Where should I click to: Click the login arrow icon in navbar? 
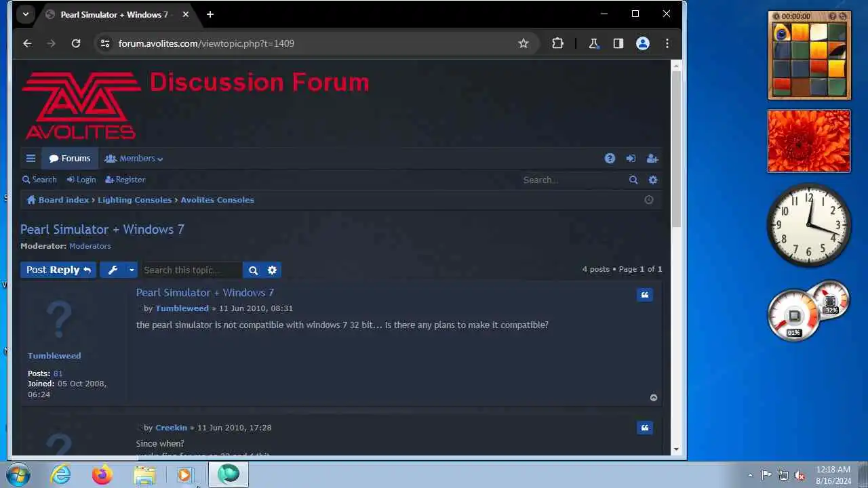pyautogui.click(x=631, y=159)
